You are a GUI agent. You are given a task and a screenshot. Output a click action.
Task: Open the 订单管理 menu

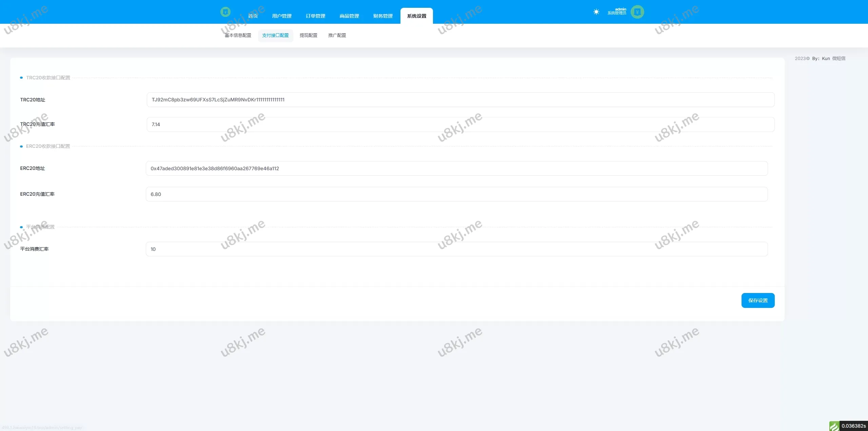tap(315, 16)
